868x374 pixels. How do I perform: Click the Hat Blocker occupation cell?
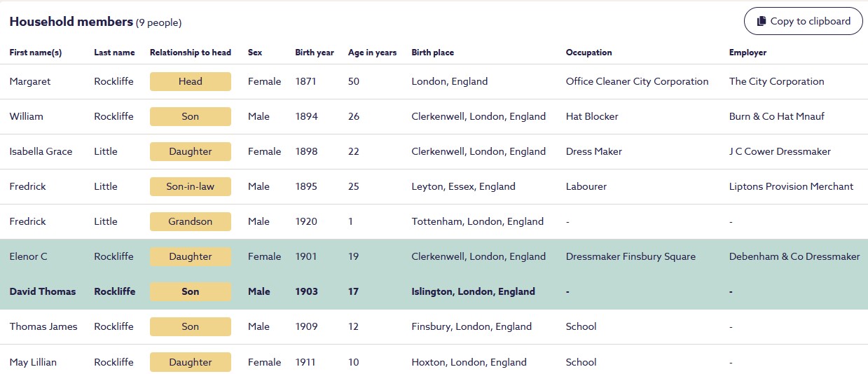click(592, 116)
